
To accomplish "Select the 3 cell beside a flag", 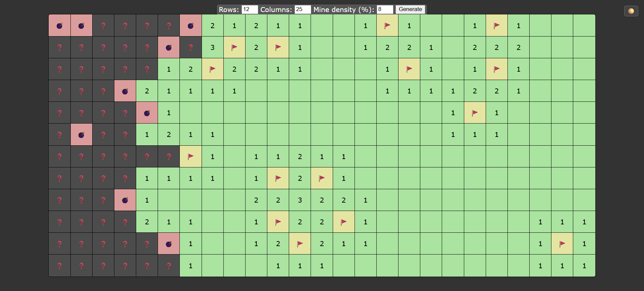I will click(x=212, y=47).
